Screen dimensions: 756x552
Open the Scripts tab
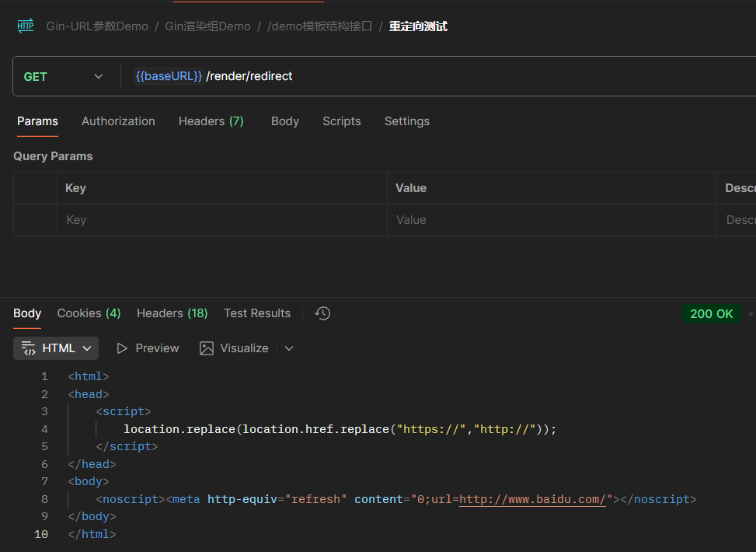click(x=341, y=121)
